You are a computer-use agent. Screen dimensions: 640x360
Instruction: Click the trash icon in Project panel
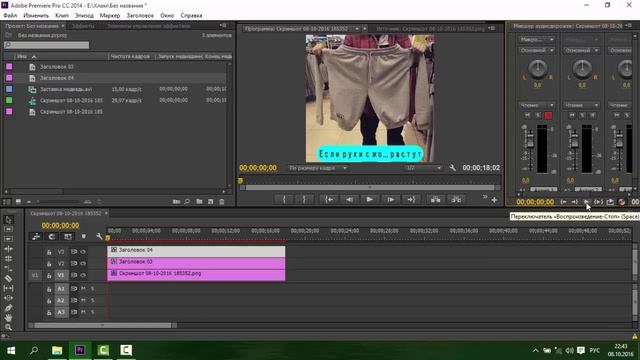point(222,202)
